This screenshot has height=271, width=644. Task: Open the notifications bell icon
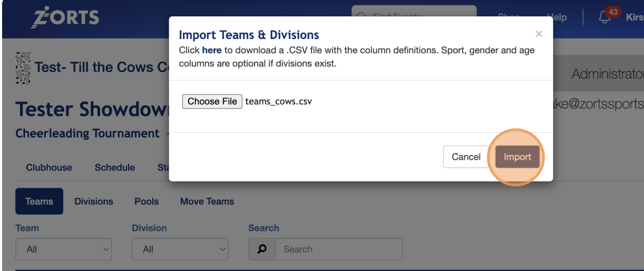click(x=604, y=17)
